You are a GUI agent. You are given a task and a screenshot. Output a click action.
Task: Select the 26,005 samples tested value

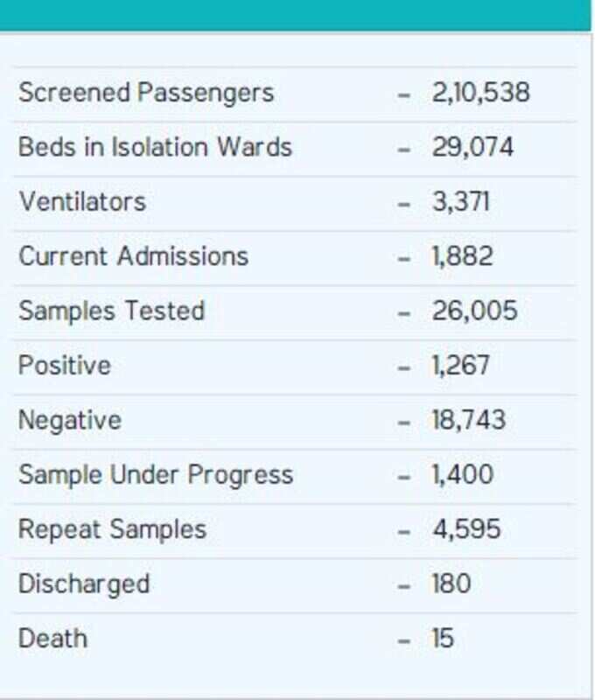point(474,311)
